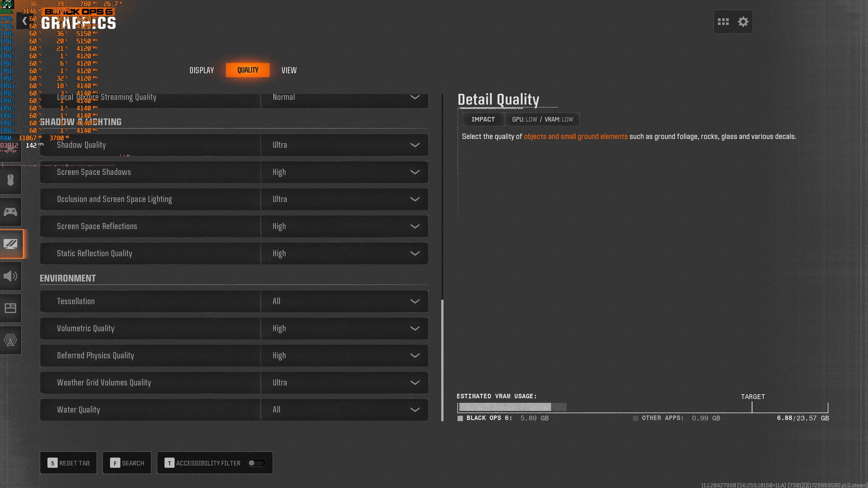The height and width of the screenshot is (488, 868).
Task: Expand the Shadow Quality dropdown
Action: click(344, 145)
